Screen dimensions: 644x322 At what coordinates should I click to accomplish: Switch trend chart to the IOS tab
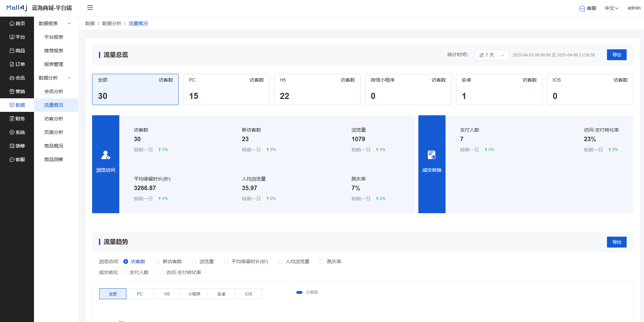click(249, 294)
